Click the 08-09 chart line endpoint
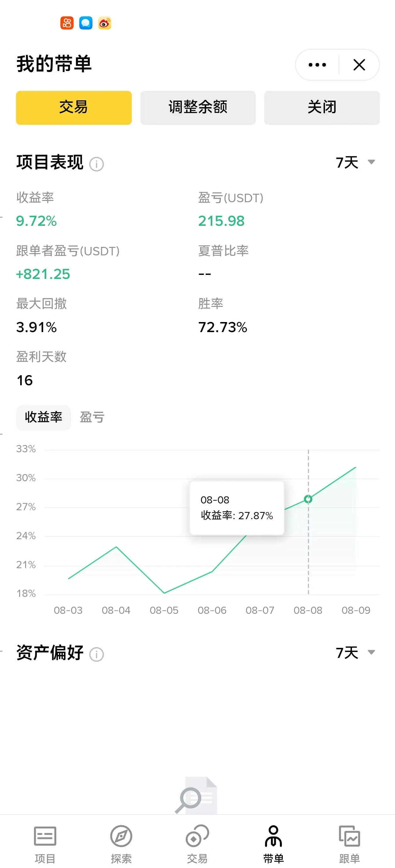Screen dimensions: 395x868 [x=356, y=467]
